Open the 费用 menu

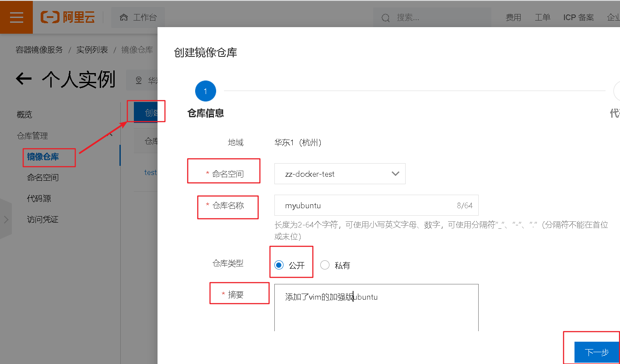[x=513, y=17]
